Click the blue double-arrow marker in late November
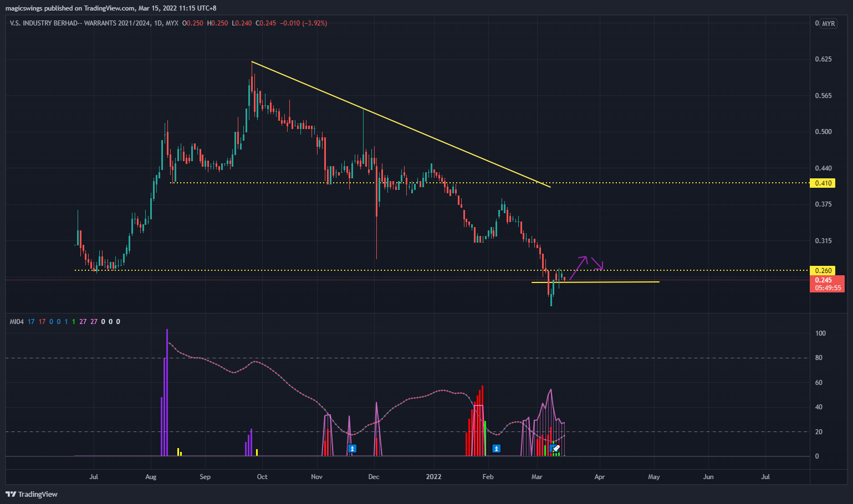853x504 pixels. pos(352,449)
